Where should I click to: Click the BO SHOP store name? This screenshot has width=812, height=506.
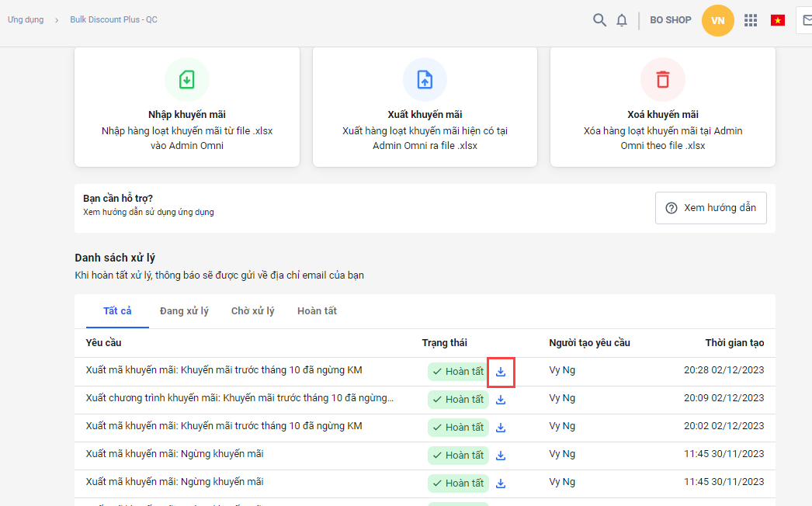(x=670, y=20)
